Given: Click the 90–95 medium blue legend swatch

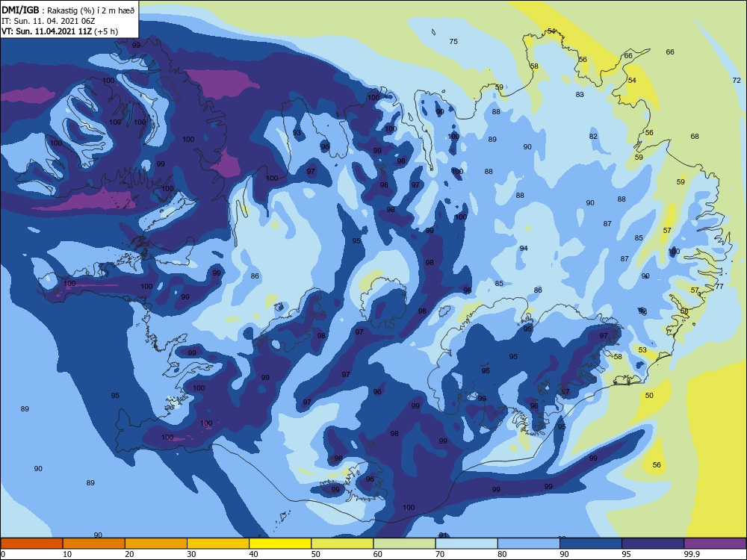Looking at the screenshot, I should [591, 544].
